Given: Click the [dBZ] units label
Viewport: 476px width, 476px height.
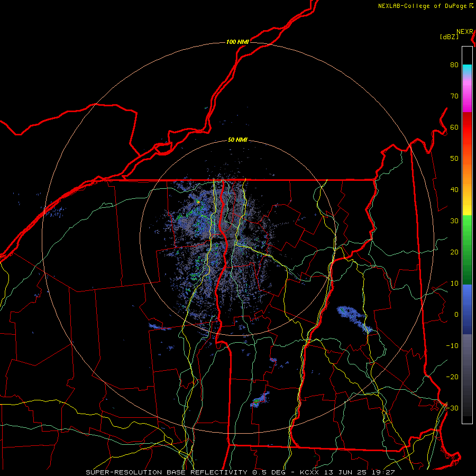Looking at the screenshot, I should pos(449,37).
